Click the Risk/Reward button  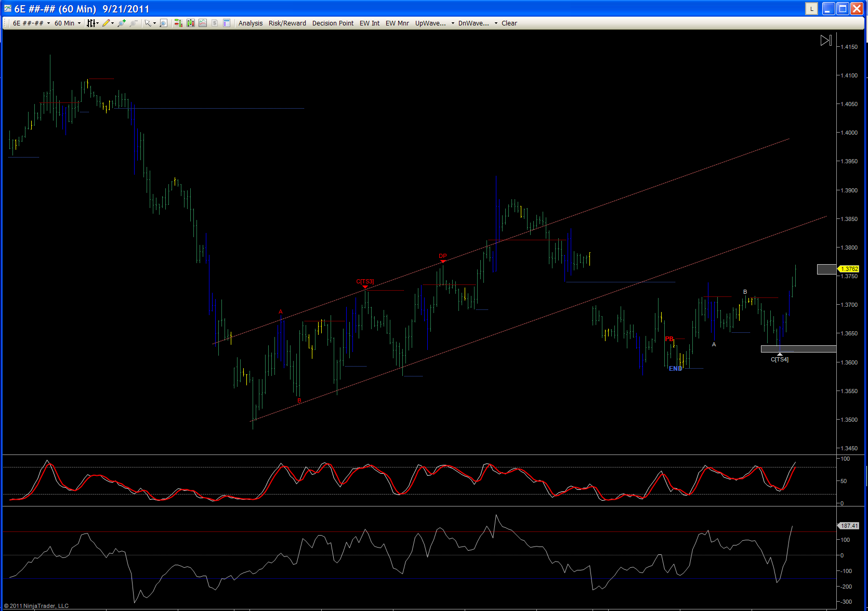[287, 23]
